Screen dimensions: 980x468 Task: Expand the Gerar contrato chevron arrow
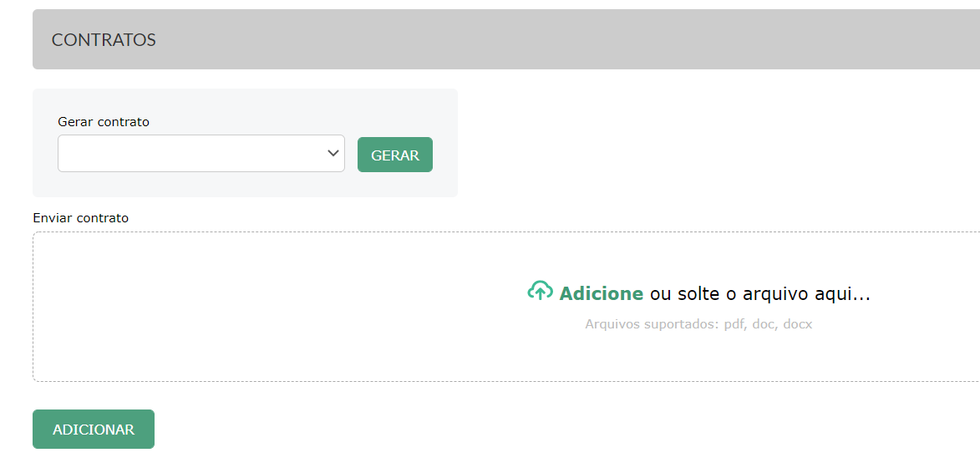(x=333, y=153)
